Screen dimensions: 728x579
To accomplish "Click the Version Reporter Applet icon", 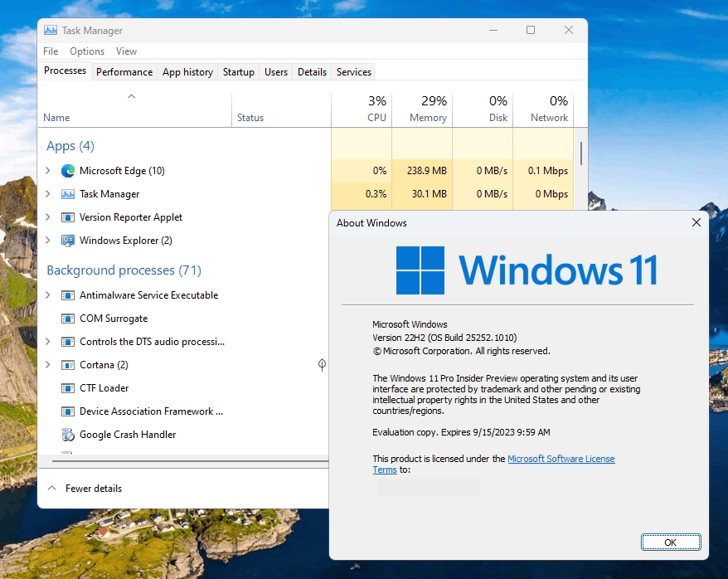I will point(67,217).
